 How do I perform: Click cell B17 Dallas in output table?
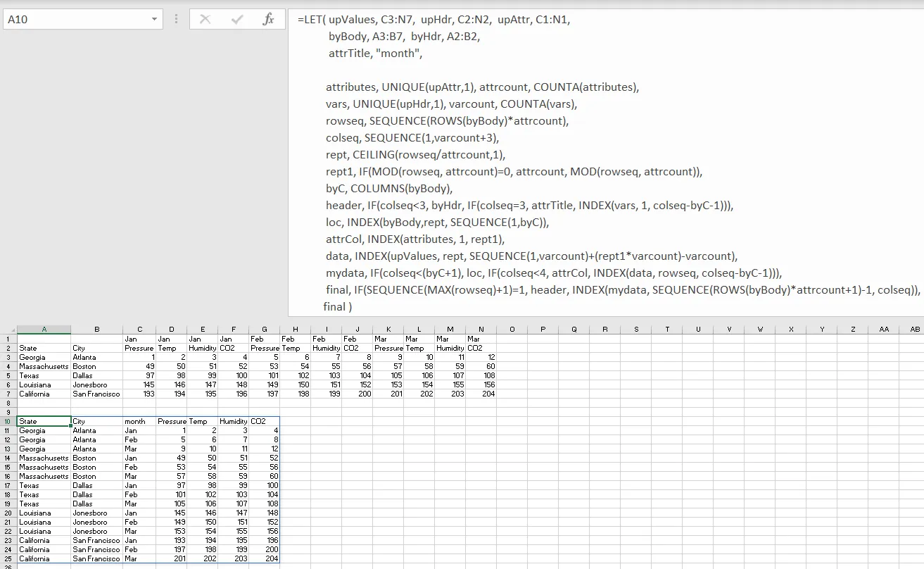(x=96, y=485)
